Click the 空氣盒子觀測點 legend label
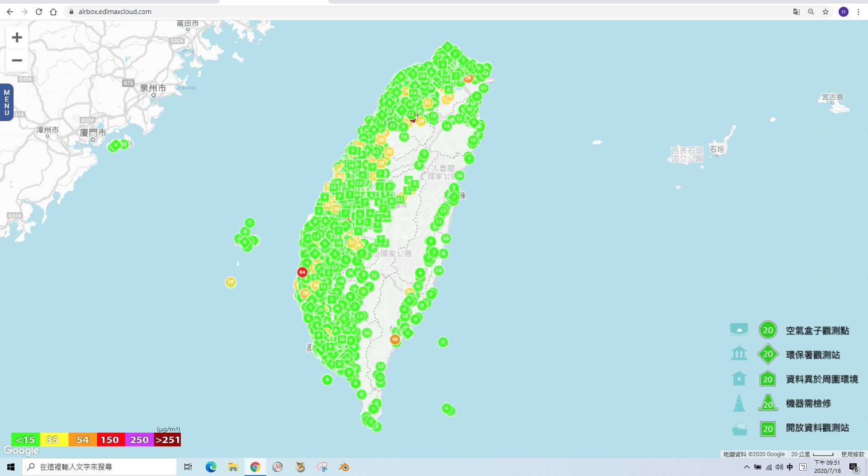Image resolution: width=868 pixels, height=476 pixels. coord(817,331)
